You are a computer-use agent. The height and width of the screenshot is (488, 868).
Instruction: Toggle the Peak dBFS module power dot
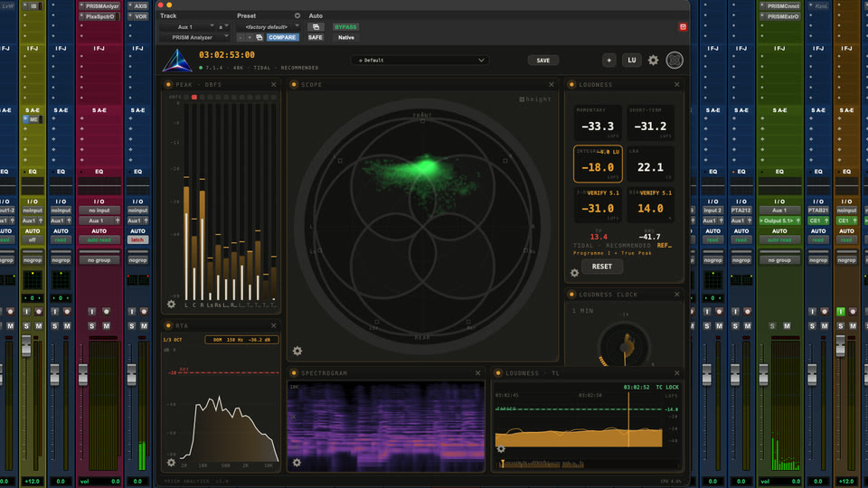click(168, 85)
